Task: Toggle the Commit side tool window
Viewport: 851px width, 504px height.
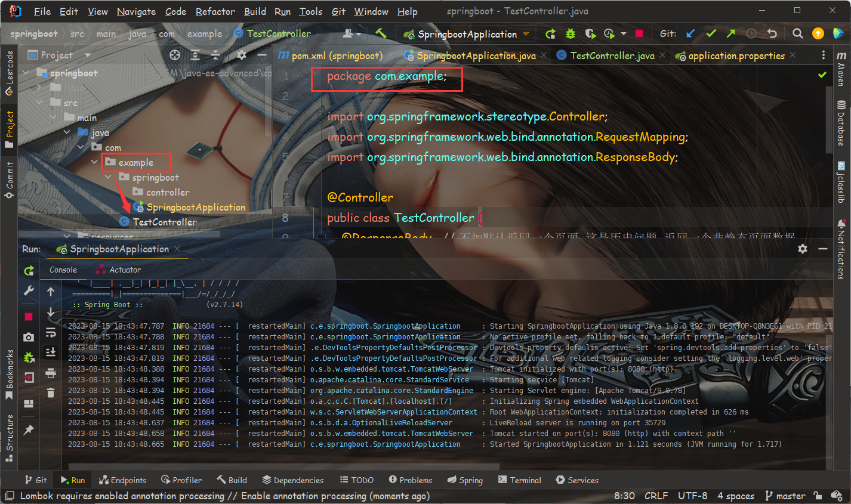Action: pyautogui.click(x=9, y=180)
